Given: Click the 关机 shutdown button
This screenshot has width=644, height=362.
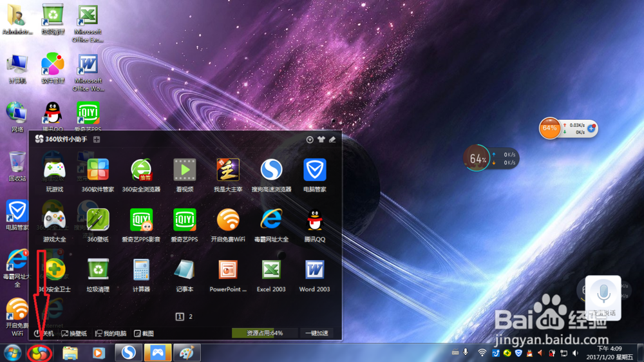Looking at the screenshot, I should click(x=44, y=333).
